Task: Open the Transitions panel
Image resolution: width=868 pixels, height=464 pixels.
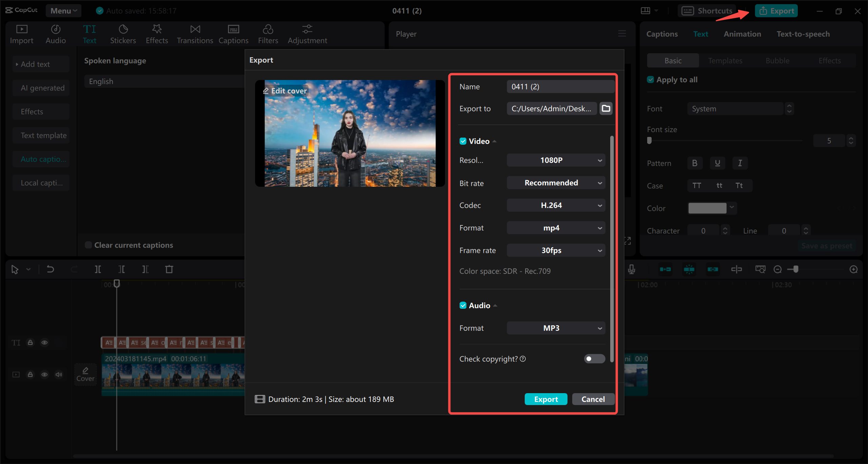Action: tap(194, 34)
